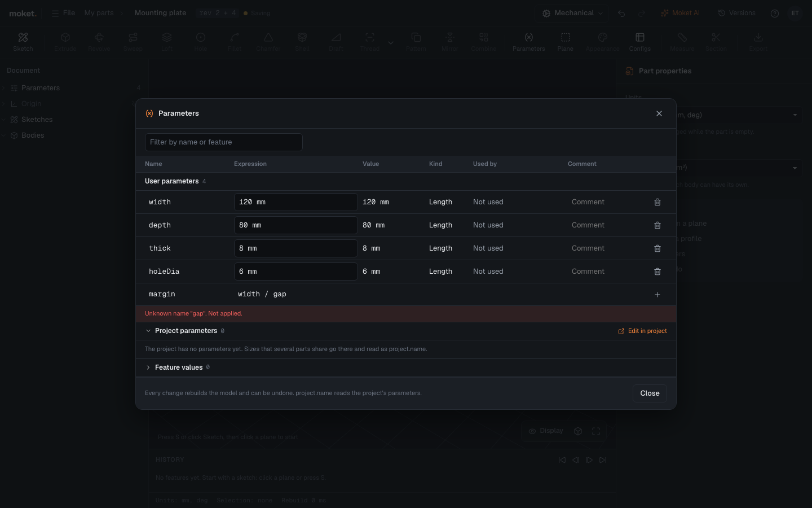Select the Hole tool
This screenshot has height=508, width=812.
pyautogui.click(x=201, y=42)
